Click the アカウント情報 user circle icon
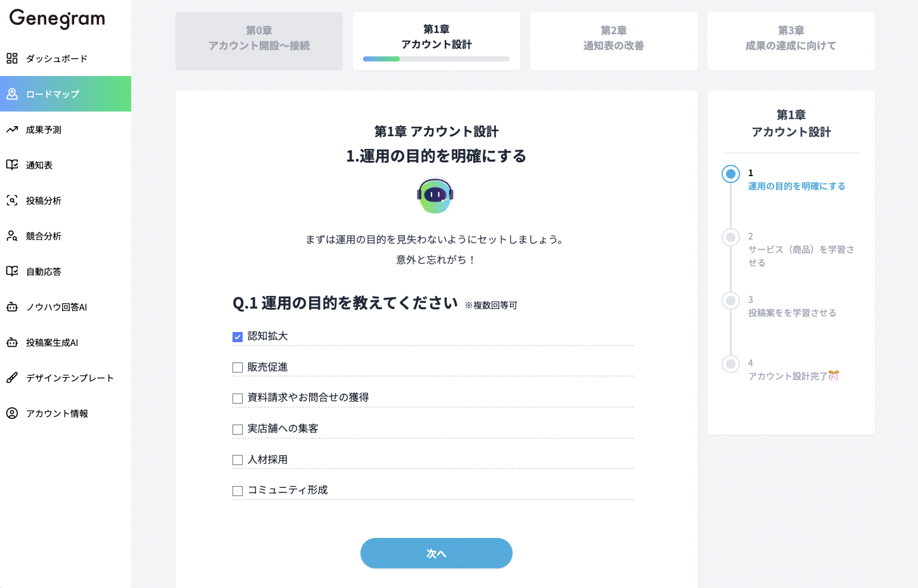This screenshot has width=918, height=588. pos(12,413)
